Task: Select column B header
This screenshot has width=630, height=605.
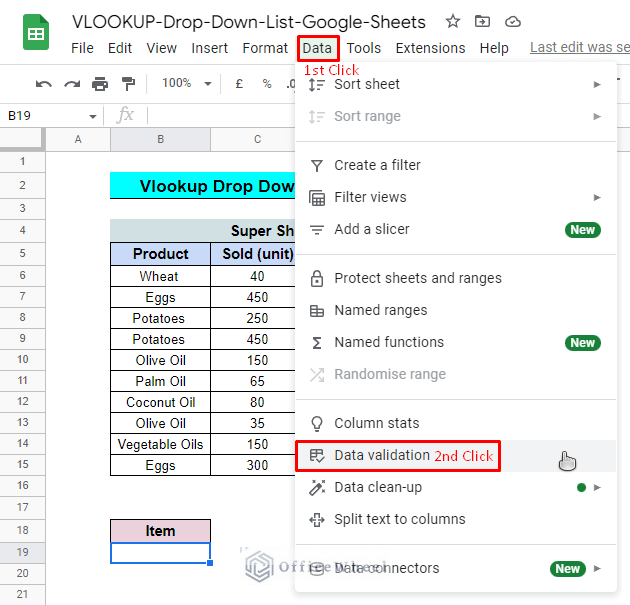Action: (x=160, y=139)
